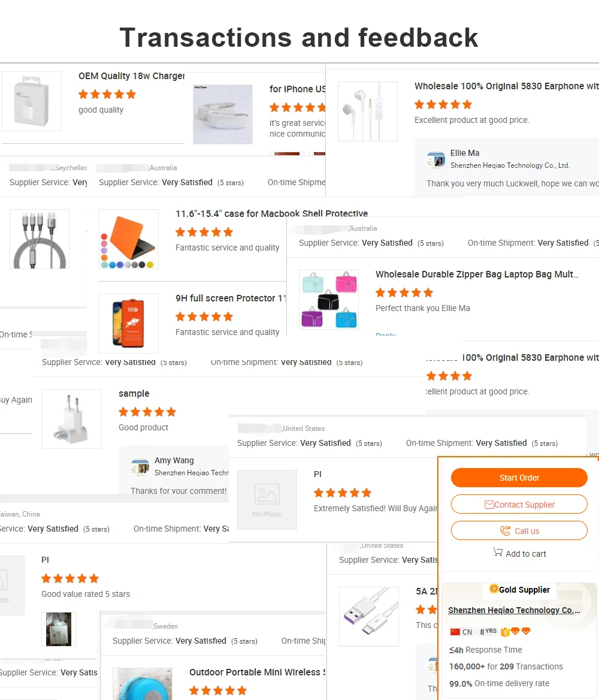This screenshot has height=700, width=599.
Task: Click the five-star rating under sample
Action: pos(147,412)
